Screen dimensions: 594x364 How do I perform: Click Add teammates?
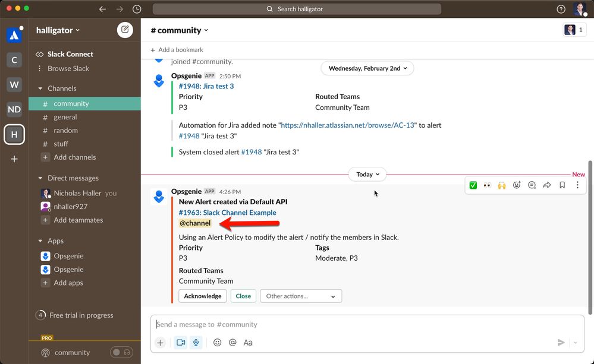point(78,220)
